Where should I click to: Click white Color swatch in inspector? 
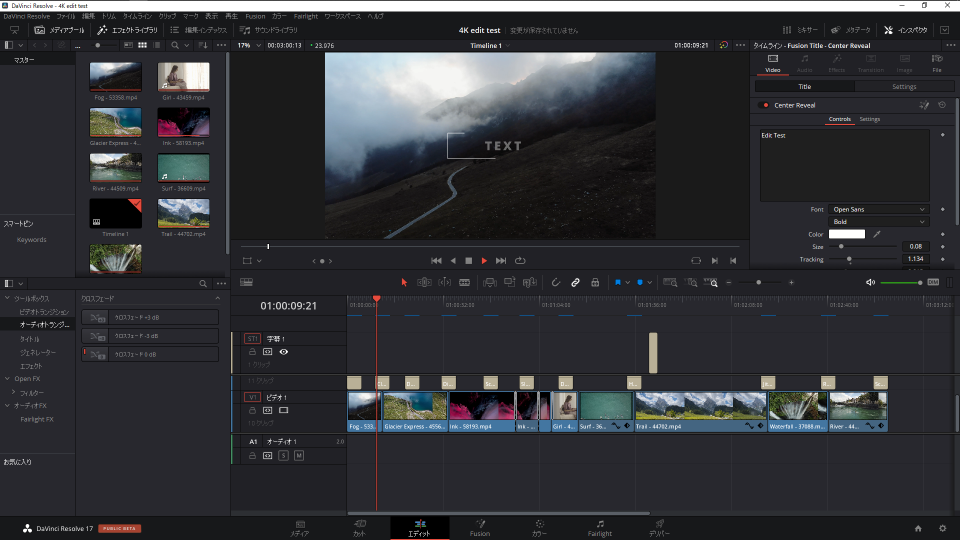coord(847,234)
